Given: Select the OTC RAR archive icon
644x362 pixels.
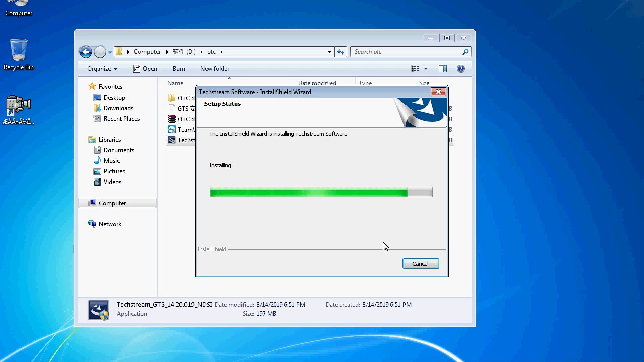Looking at the screenshot, I should (171, 119).
